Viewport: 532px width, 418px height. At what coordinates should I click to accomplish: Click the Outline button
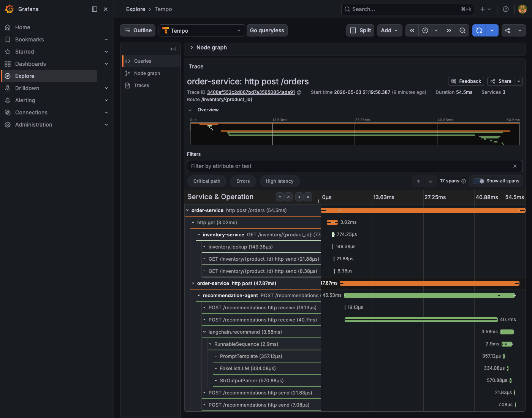tap(138, 30)
